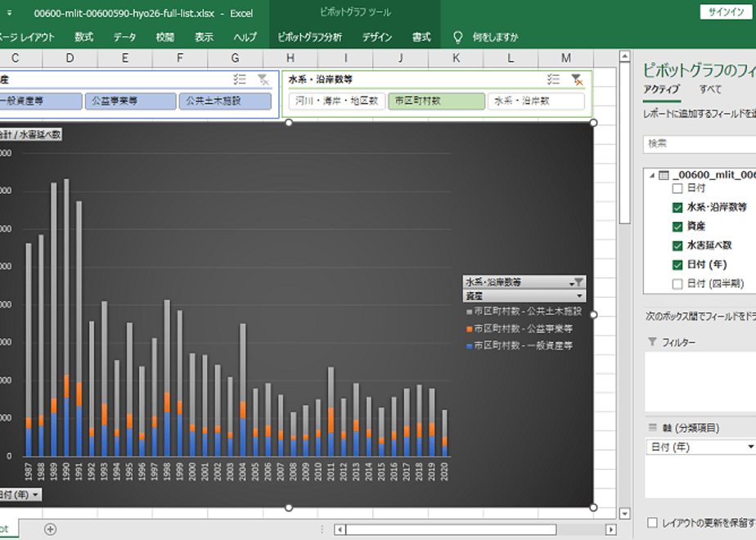
Task: Check the 日付 (四半期) field checkbox
Action: [x=677, y=283]
